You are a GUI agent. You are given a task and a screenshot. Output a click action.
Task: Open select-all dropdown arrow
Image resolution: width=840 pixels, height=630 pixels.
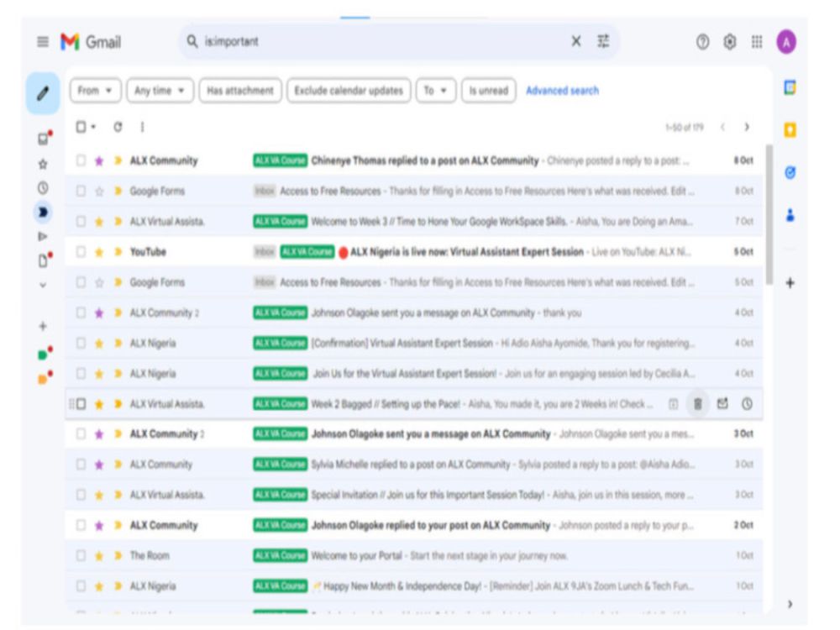coord(93,128)
